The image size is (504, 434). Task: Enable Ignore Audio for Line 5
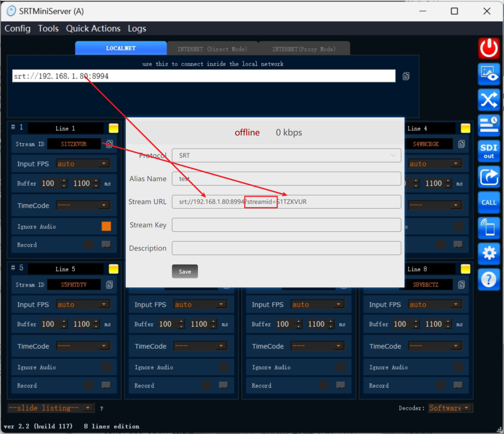tap(106, 367)
